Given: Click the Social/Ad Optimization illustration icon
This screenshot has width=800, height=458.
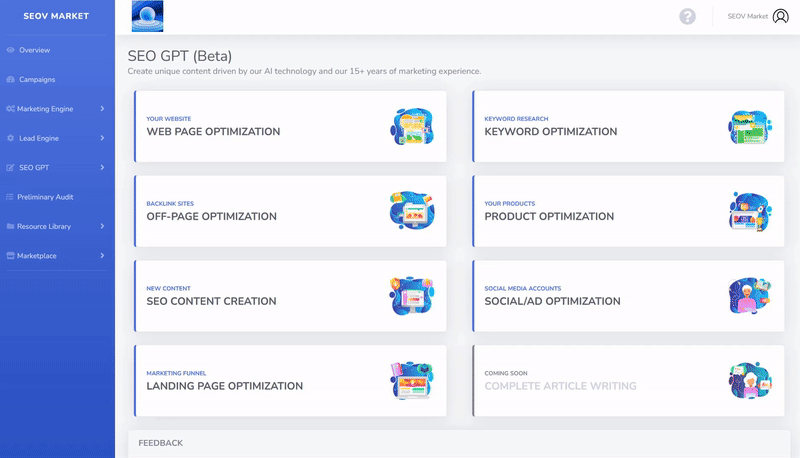Looking at the screenshot, I should [x=750, y=296].
